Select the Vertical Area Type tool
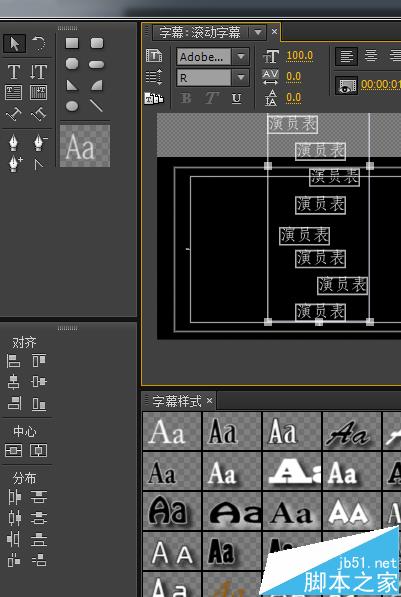 (38, 93)
